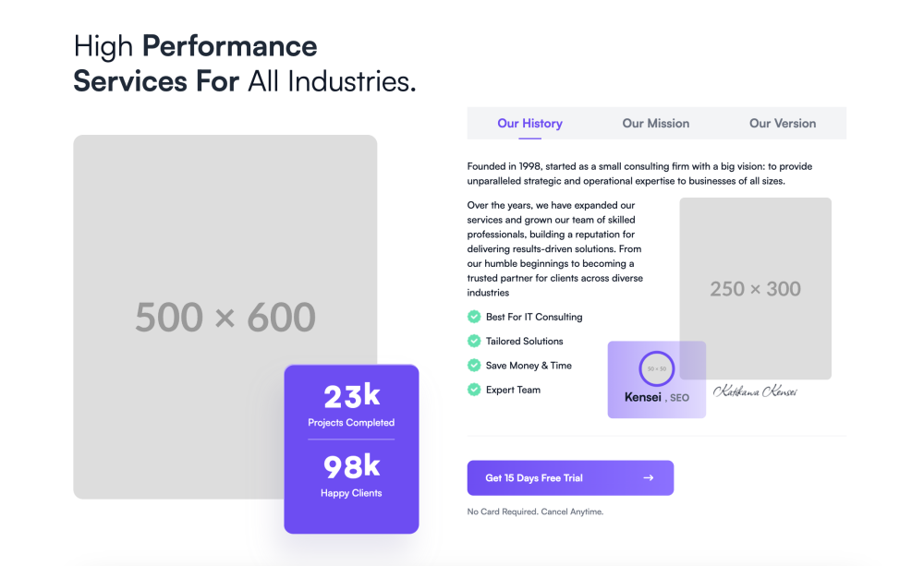Click the arrow icon in the free trial button

pos(649,478)
